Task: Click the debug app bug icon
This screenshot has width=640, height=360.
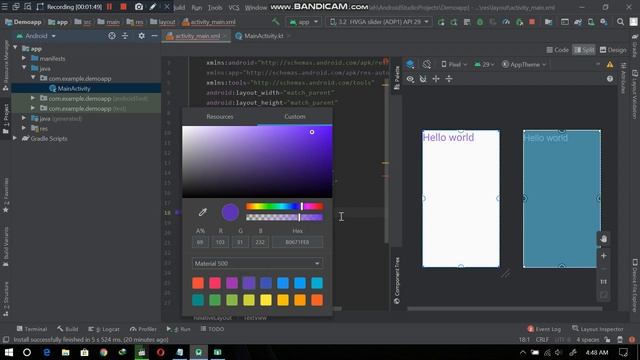Action: click(x=480, y=22)
